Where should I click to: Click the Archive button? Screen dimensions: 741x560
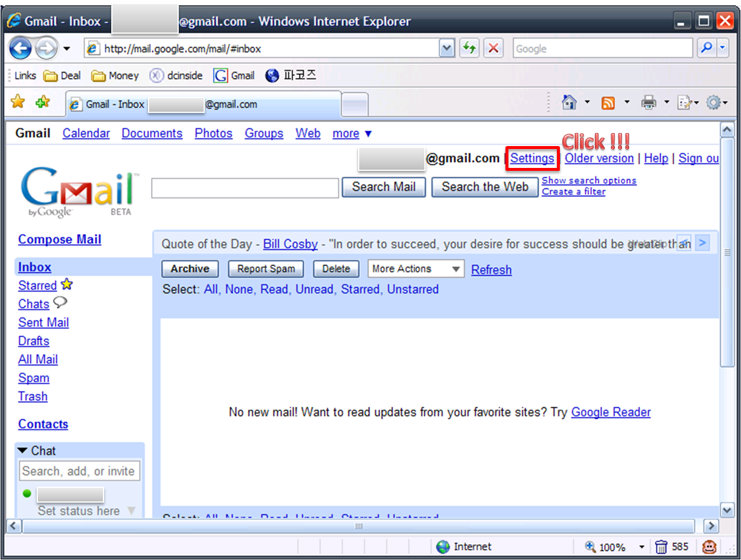coord(190,268)
